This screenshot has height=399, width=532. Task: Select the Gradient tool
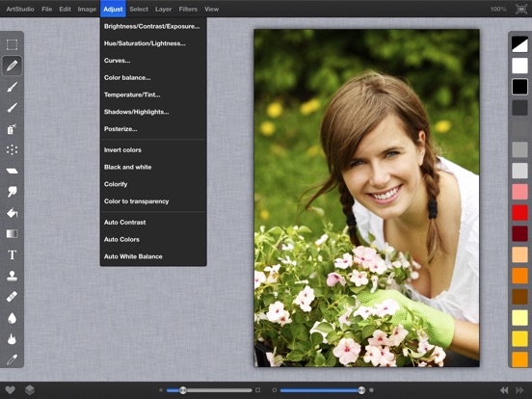coord(12,234)
